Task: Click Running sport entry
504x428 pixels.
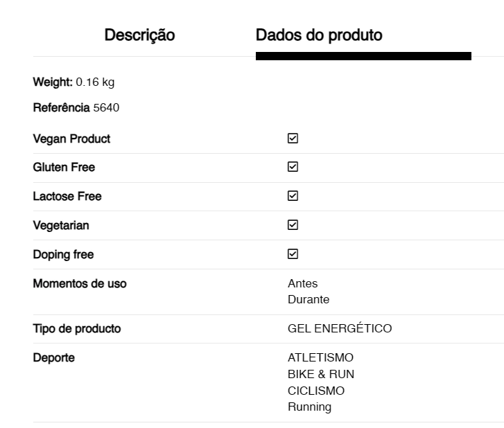Action: (x=309, y=407)
